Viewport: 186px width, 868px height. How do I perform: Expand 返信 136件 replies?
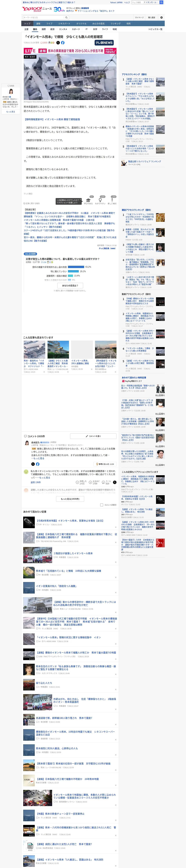(36, 482)
